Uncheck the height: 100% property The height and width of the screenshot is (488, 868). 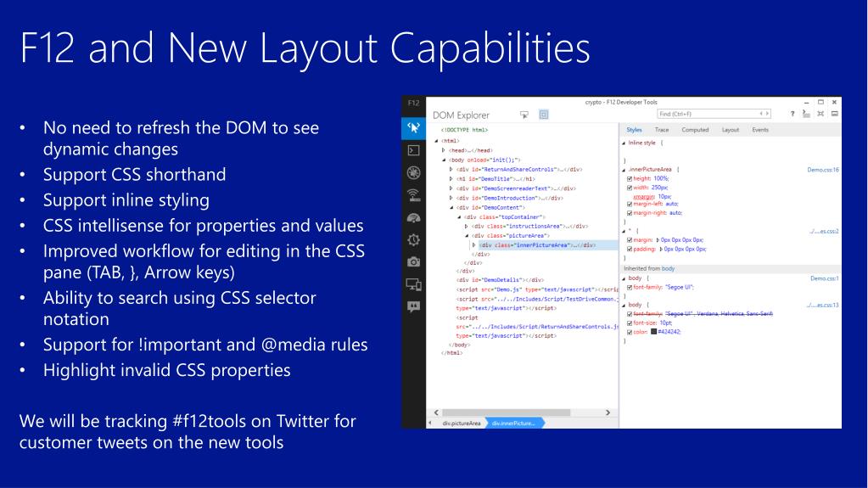pyautogui.click(x=630, y=179)
